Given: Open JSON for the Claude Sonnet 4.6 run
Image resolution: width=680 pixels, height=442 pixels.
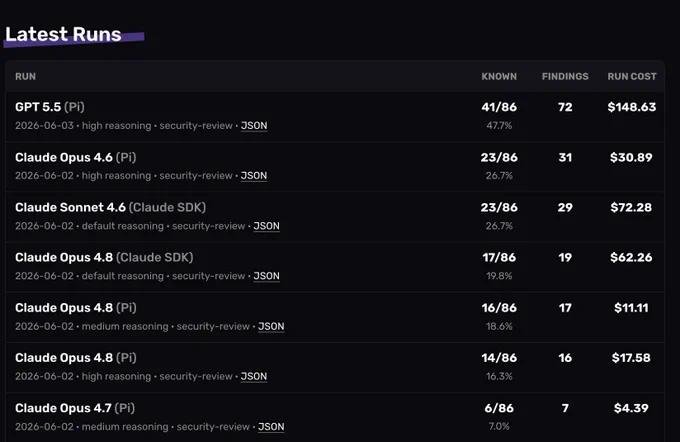Looking at the screenshot, I should (266, 226).
